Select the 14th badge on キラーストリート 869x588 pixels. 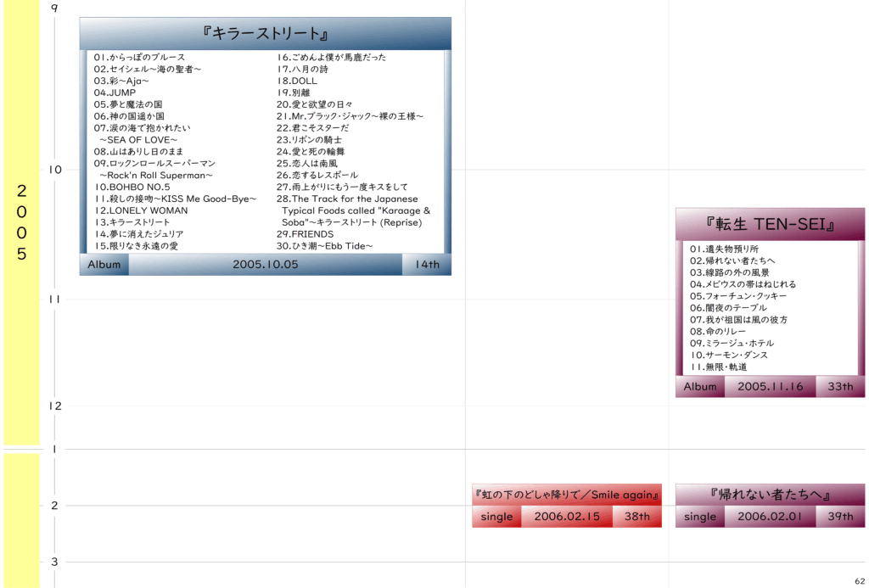[427, 264]
